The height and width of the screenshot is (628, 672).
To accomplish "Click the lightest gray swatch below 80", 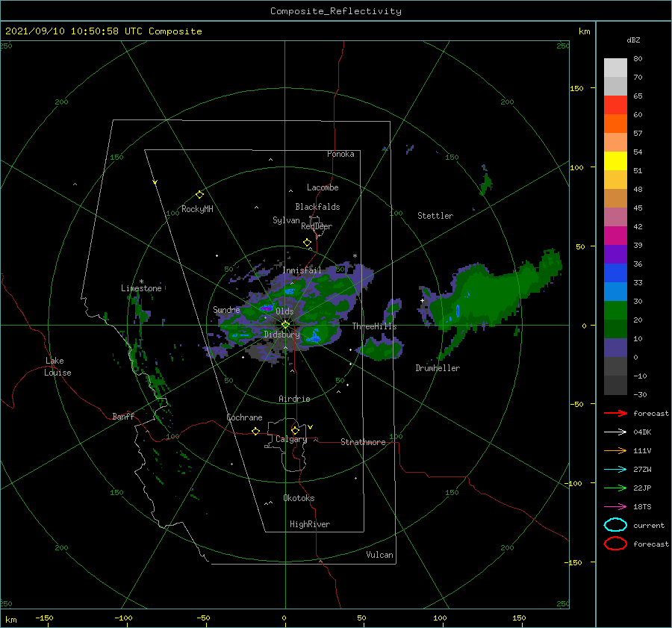I will point(615,68).
